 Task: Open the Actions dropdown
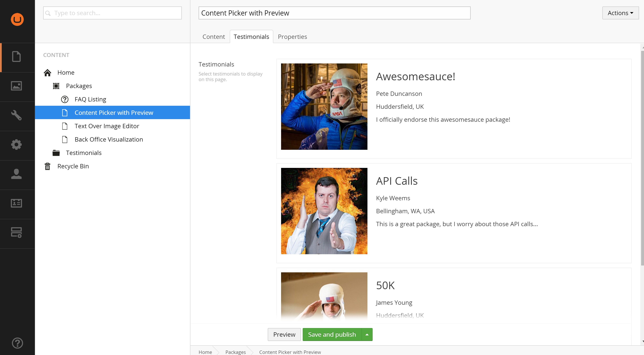[x=620, y=13]
